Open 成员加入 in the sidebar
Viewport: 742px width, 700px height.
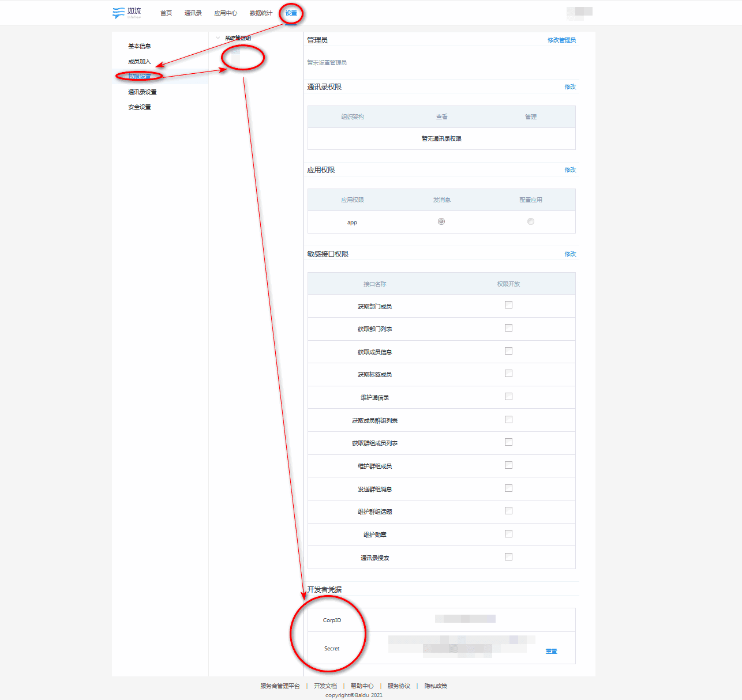140,62
